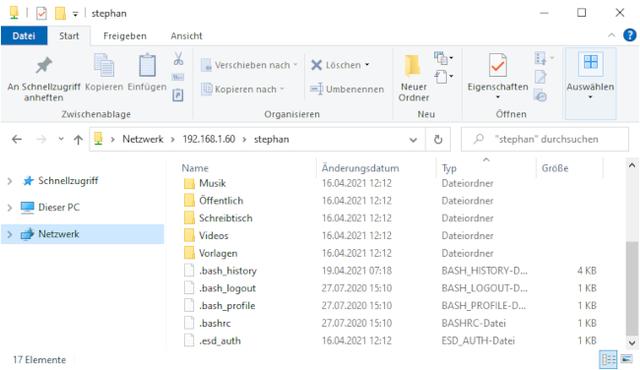Click Umbenennen in the Organisieren group
Image resolution: width=640 pixels, height=370 pixels.
347,89
